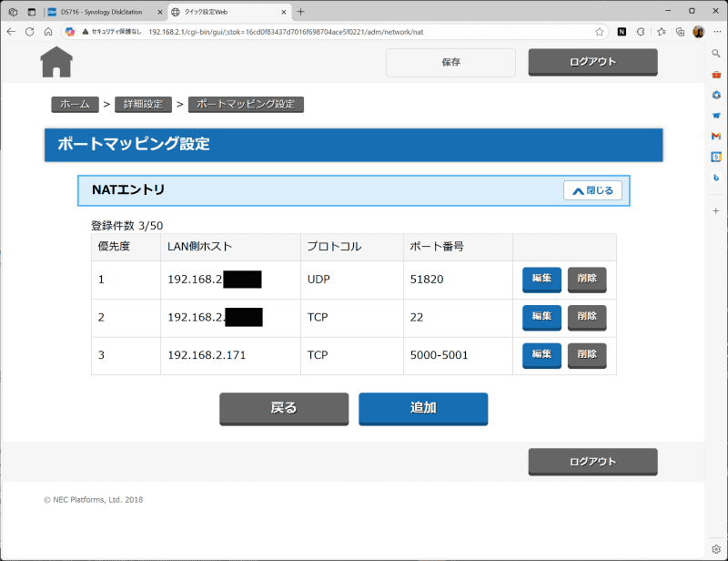Open the search panel in the Edge sidebar
This screenshot has height=561, width=728.
[x=715, y=54]
